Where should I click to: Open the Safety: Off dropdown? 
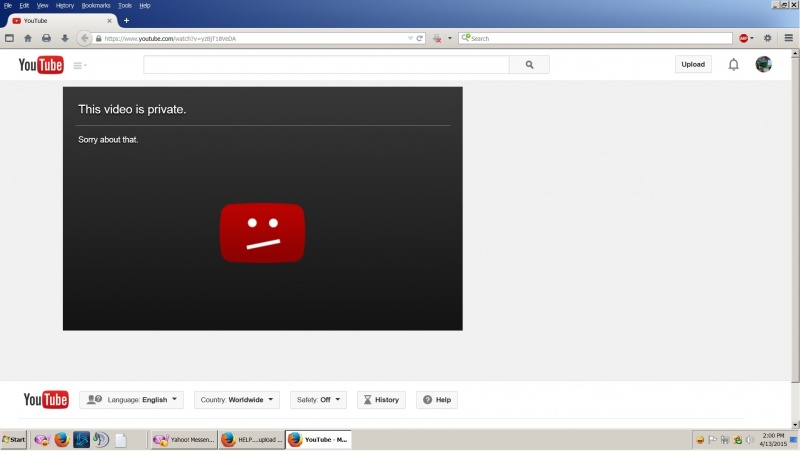(x=318, y=399)
